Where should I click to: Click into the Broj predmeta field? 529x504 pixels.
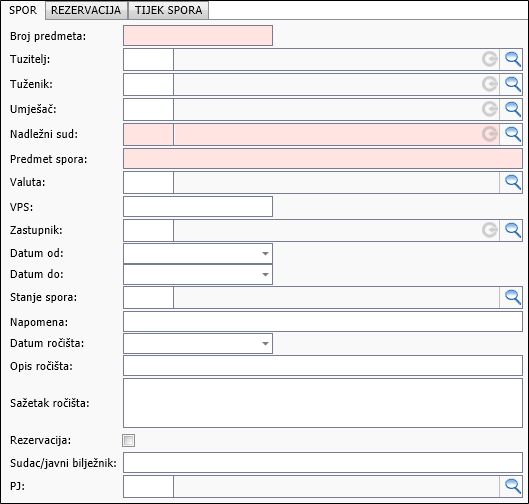[x=198, y=35]
